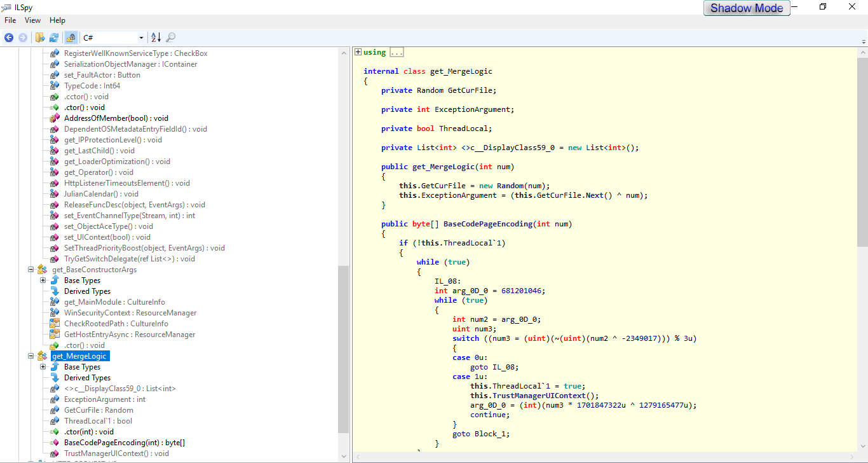Collapse the get_MergeLogic tree node
Screen dimensions: 868x463
tap(31, 356)
